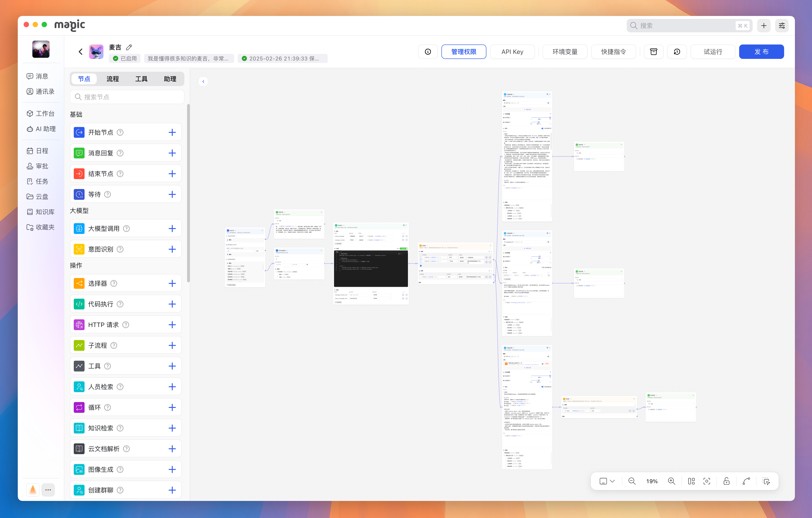This screenshot has height=518, width=812.
Task: Add a 开始节点 with its plus icon
Action: click(172, 132)
